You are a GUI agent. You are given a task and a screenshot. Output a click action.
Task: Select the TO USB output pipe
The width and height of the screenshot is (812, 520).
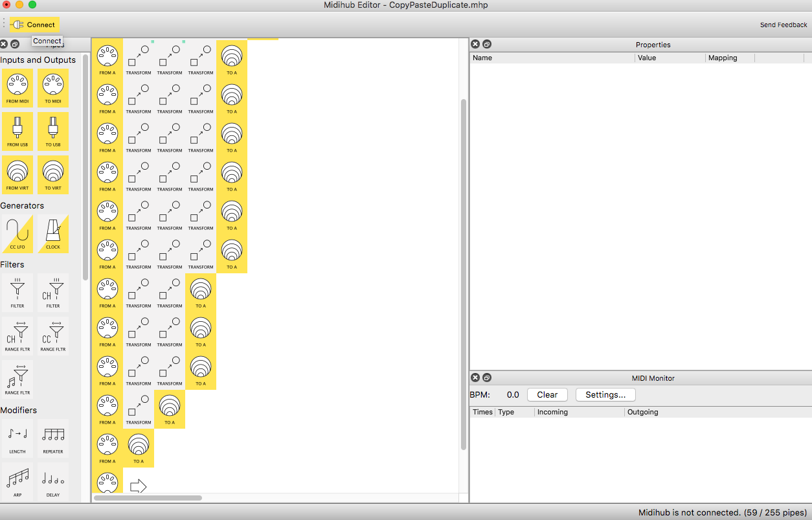coord(53,131)
